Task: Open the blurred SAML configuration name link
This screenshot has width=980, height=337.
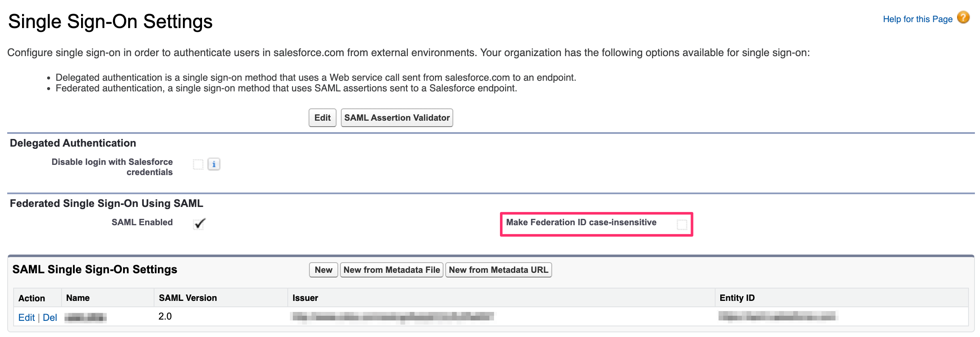Action: [85, 317]
